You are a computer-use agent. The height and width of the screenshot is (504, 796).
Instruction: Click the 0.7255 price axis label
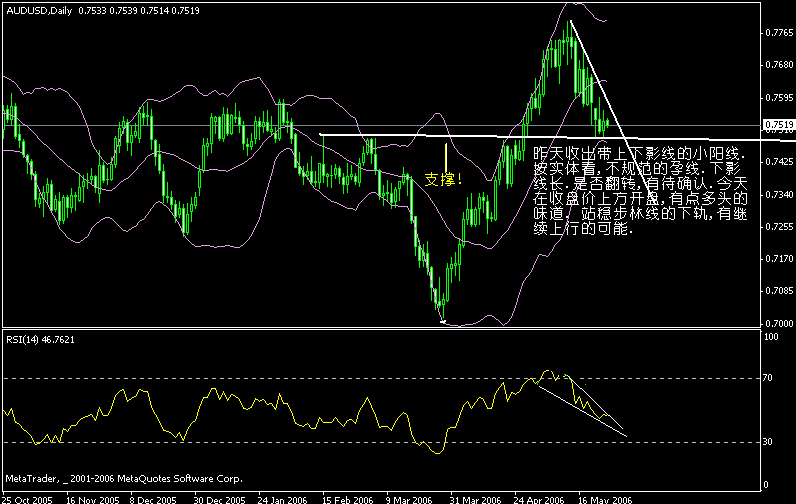[x=779, y=226]
